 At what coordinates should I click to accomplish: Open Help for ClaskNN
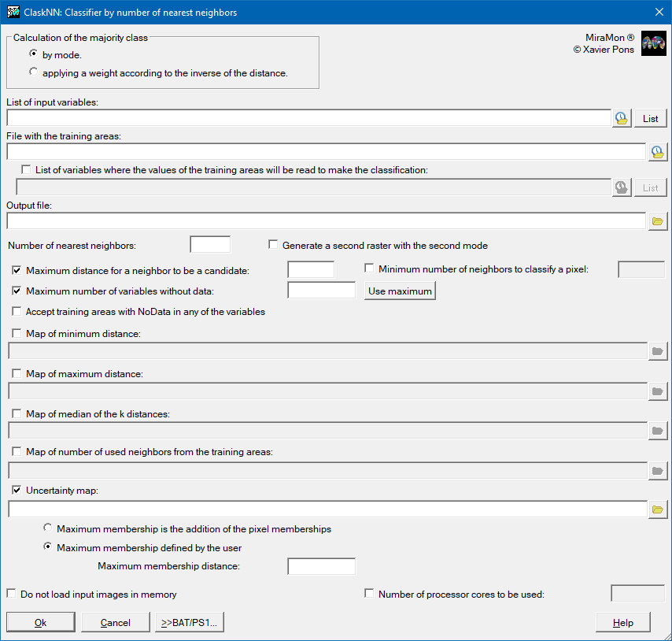pos(622,622)
